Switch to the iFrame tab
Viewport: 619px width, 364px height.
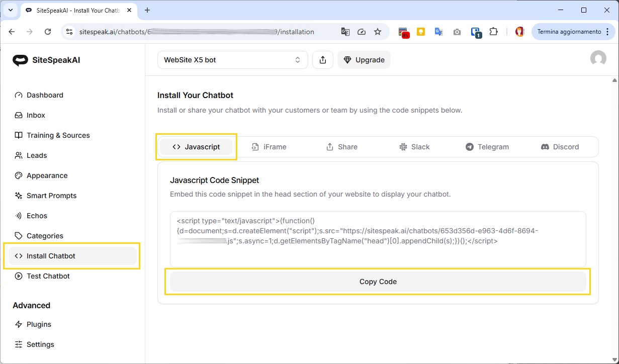[269, 147]
